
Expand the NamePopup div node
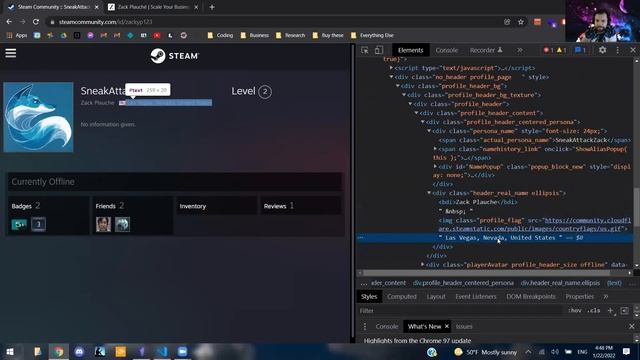436,167
